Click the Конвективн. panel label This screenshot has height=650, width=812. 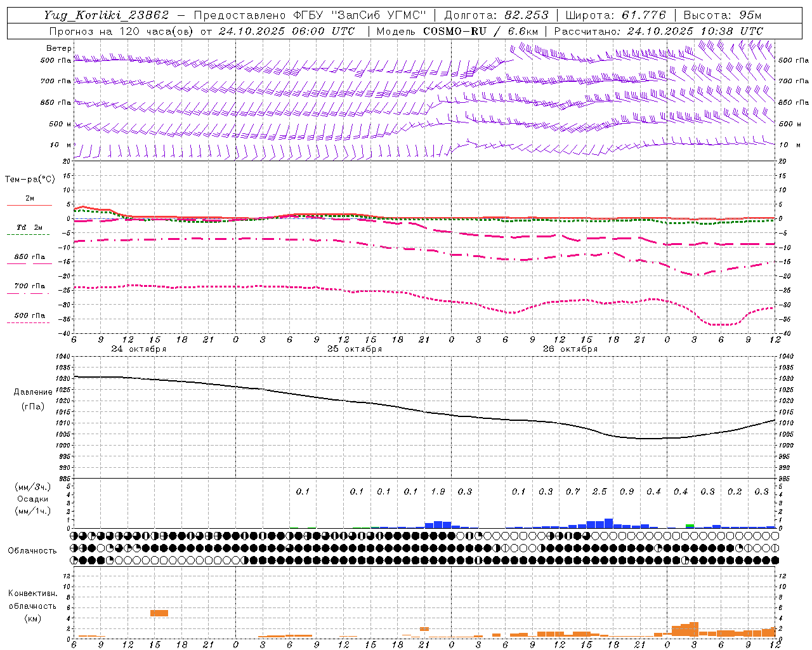(32, 594)
